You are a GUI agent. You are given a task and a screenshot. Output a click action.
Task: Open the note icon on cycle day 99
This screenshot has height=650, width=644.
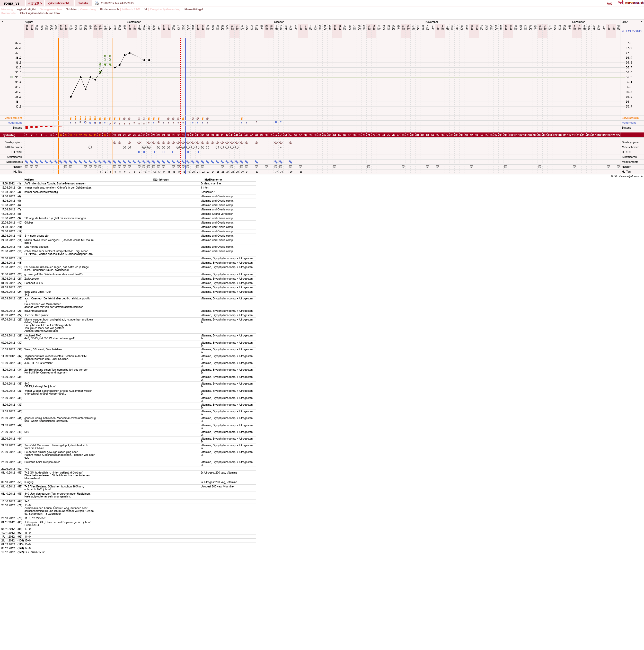click(506, 167)
